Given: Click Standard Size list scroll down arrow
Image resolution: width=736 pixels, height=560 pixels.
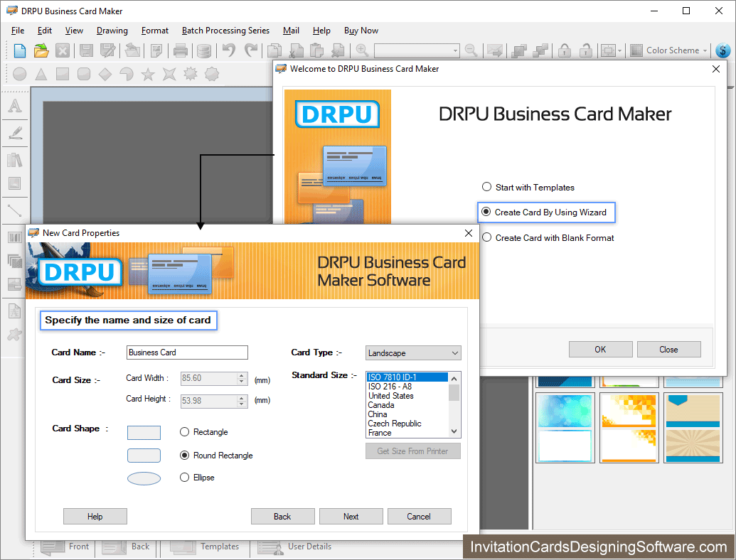Looking at the screenshot, I should pos(454,431).
